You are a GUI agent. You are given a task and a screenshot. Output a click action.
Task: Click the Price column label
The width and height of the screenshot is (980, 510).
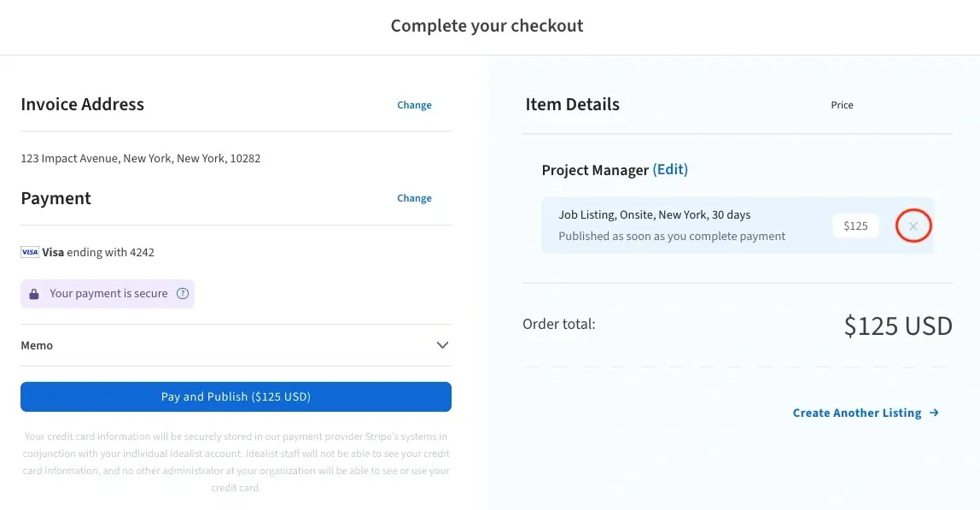tap(842, 105)
